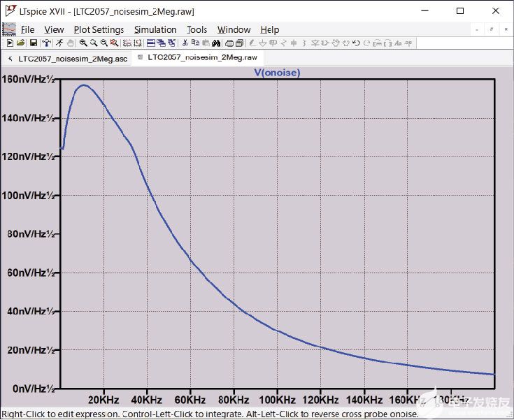Image resolution: width=514 pixels, height=420 pixels.
Task: Open the Control Panel hammer icon
Action: pos(47,43)
